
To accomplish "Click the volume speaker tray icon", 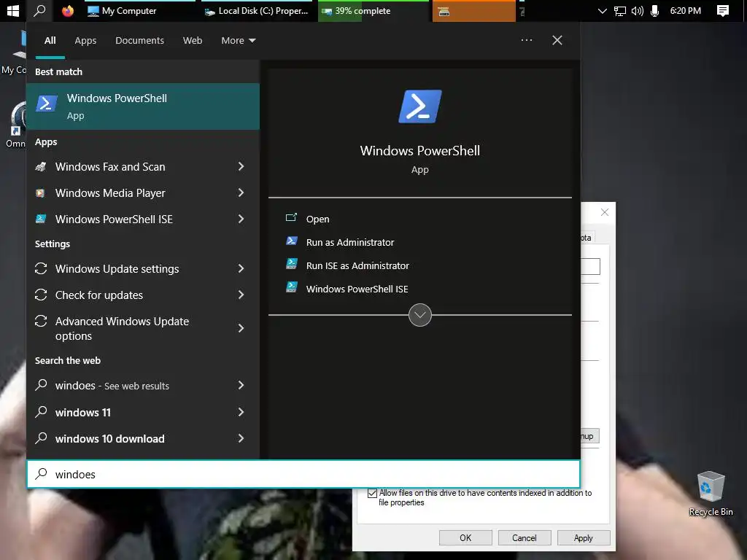I will 637,10.
